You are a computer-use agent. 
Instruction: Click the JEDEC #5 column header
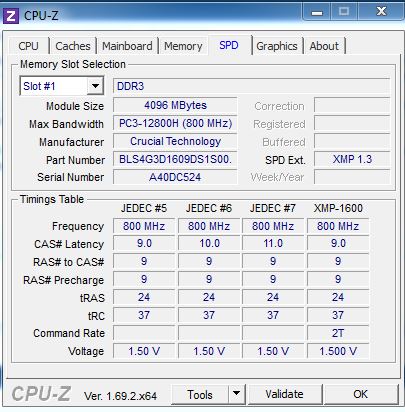[144, 208]
